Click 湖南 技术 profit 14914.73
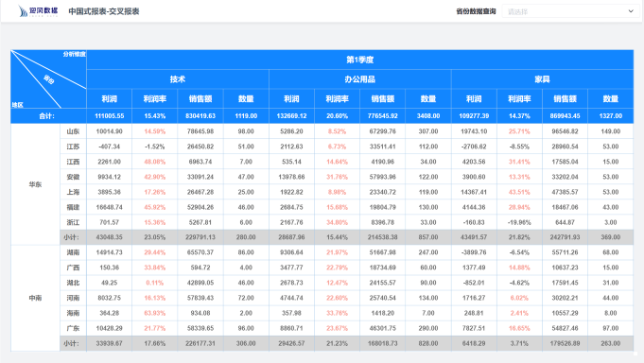Image resolution: width=644 pixels, height=363 pixels. click(x=110, y=252)
